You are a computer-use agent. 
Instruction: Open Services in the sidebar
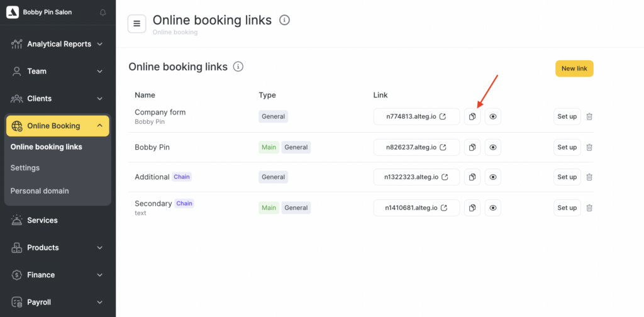click(42, 220)
